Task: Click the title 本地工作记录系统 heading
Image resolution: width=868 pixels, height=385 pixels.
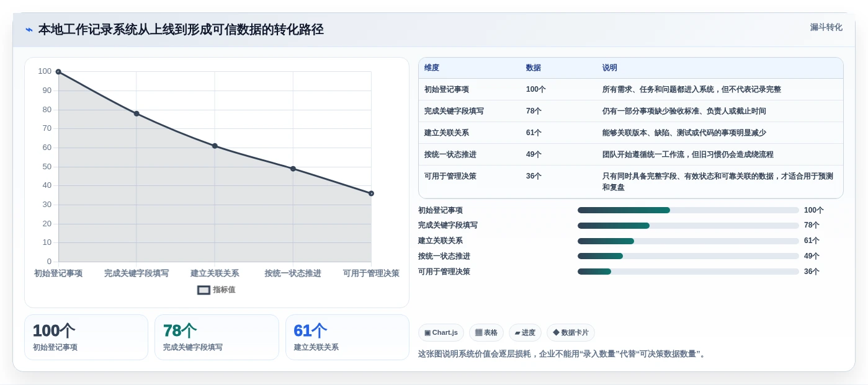Action: pos(181,30)
